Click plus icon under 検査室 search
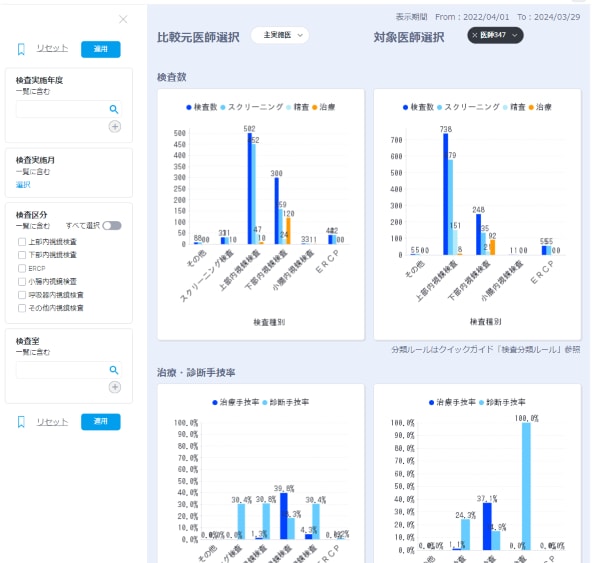 115,387
